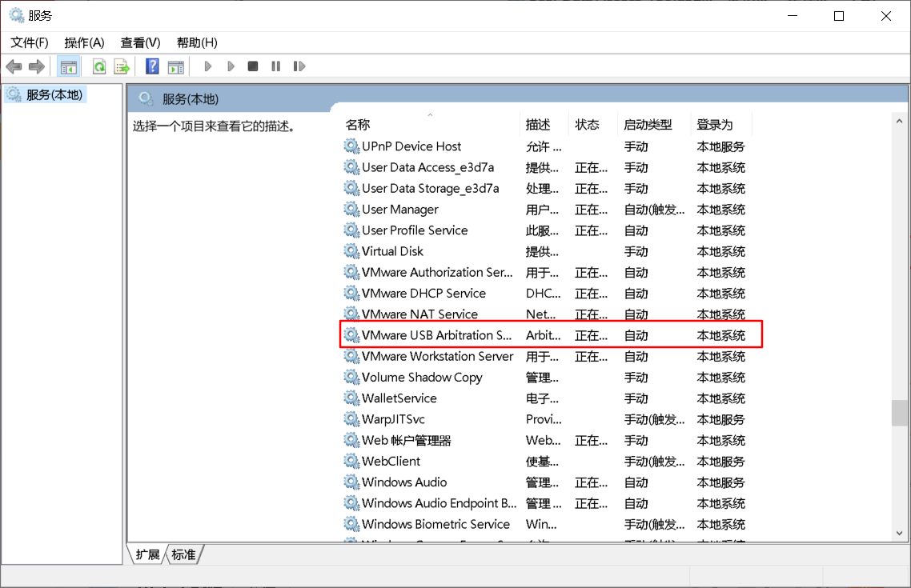This screenshot has height=588, width=911.
Task: Sort by the 描述 column header
Action: [x=545, y=124]
